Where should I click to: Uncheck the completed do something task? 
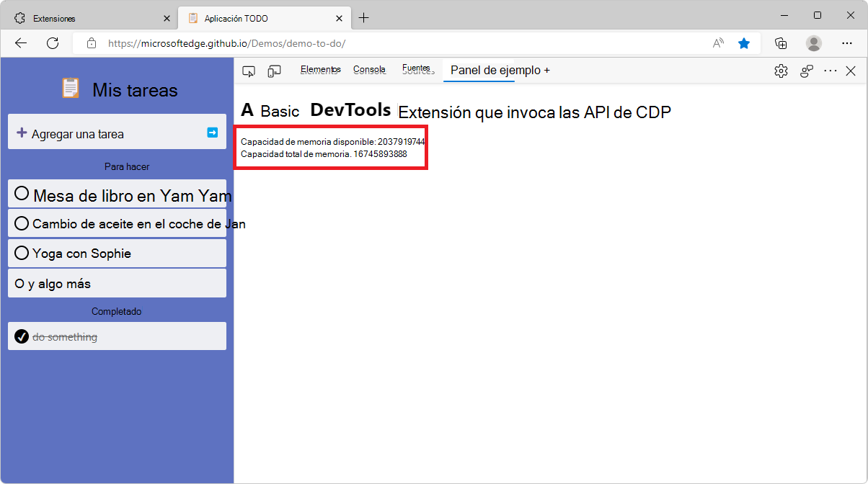pos(21,336)
